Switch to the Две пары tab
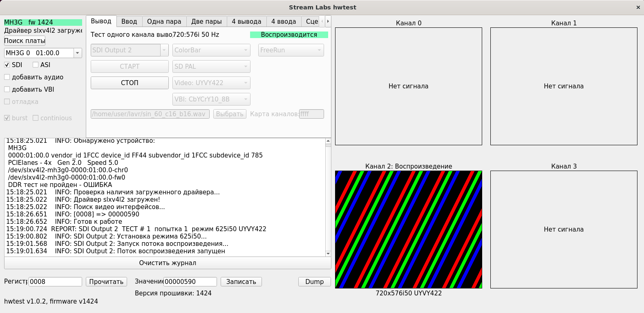This screenshot has width=644, height=313. pyautogui.click(x=206, y=22)
